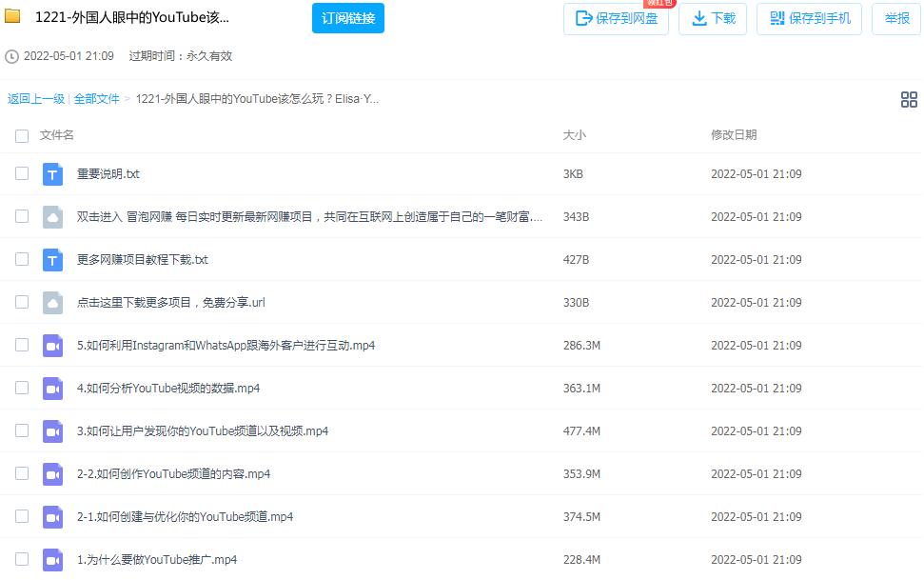
Task: Click the cloud icon beside 点击这里下载更多项目.url
Action: 53,303
